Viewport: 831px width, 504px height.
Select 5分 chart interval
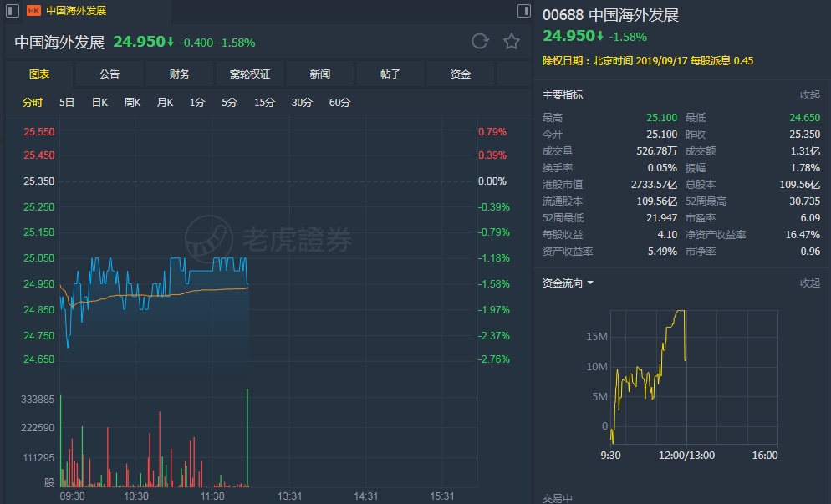(229, 102)
